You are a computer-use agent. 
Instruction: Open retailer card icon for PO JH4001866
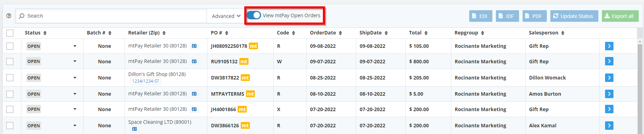pyautogui.click(x=194, y=109)
